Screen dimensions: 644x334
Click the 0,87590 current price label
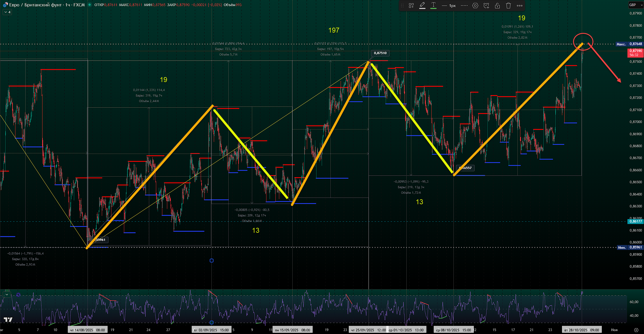coord(636,51)
